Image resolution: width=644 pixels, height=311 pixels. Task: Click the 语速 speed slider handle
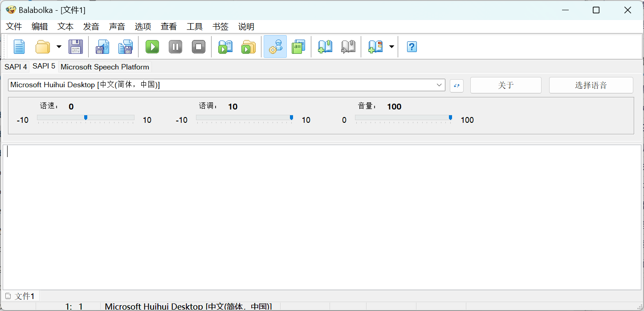[x=86, y=118]
